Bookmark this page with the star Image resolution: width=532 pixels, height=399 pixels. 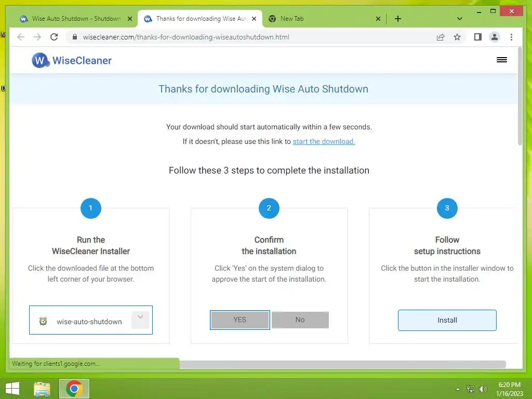[457, 37]
